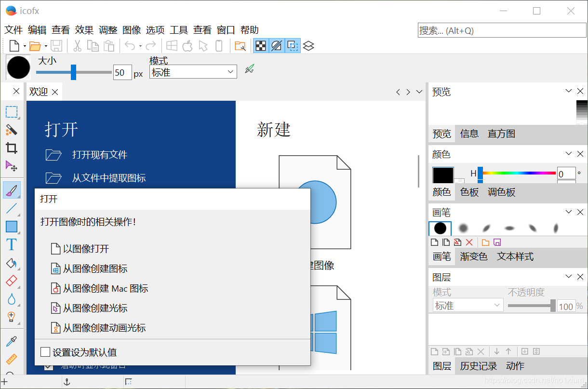Screen dimensions: 588x389
Task: Click the hue H rainbow slider
Action: coord(517,173)
